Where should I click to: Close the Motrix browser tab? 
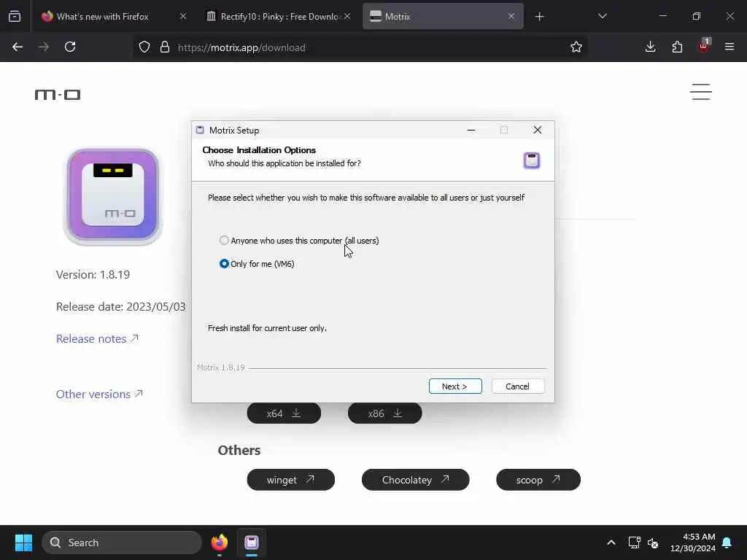click(x=511, y=17)
